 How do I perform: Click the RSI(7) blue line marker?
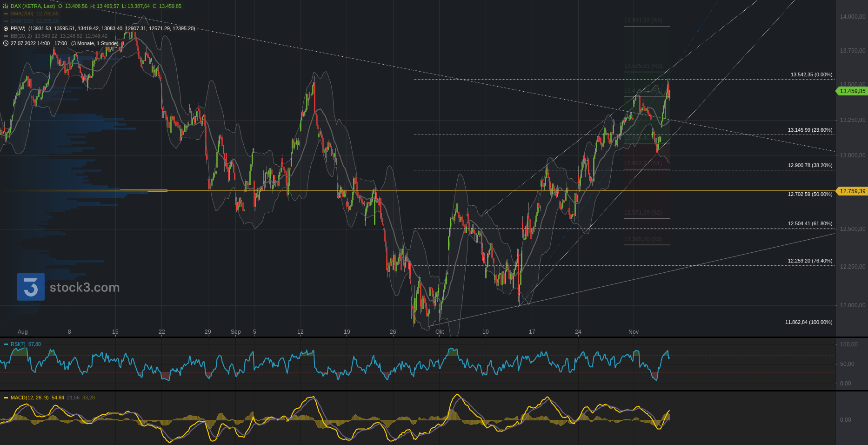(x=6, y=344)
